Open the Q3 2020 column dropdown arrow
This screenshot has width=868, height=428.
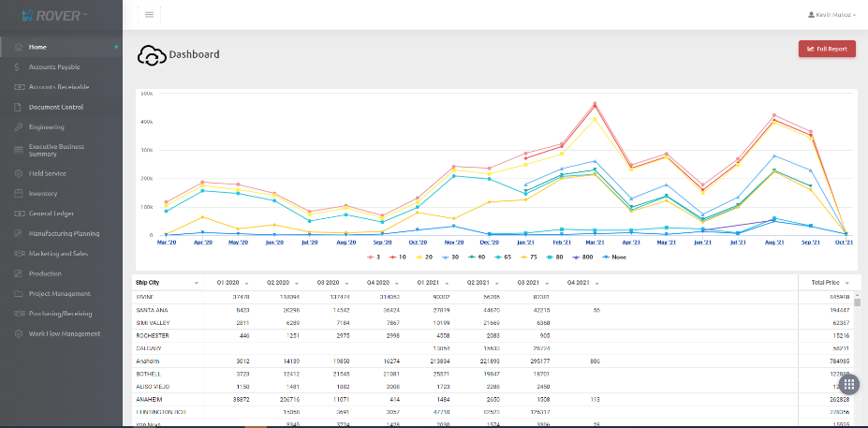point(346,284)
